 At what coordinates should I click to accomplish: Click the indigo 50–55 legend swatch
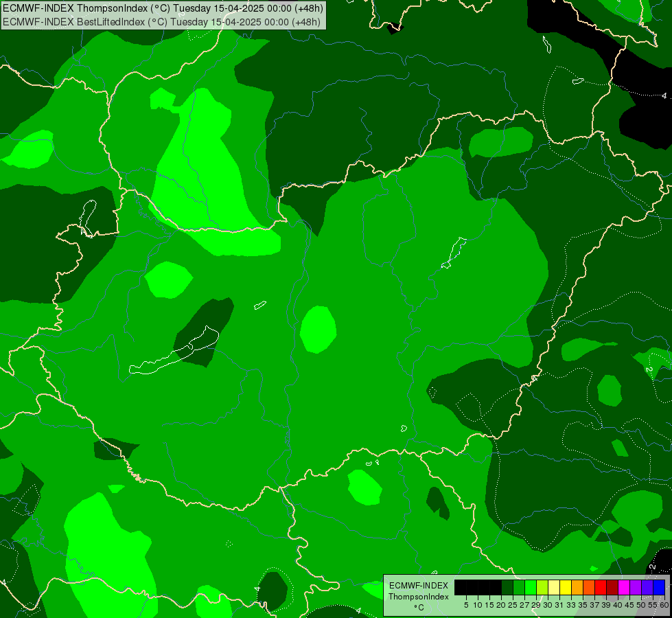click(647, 587)
